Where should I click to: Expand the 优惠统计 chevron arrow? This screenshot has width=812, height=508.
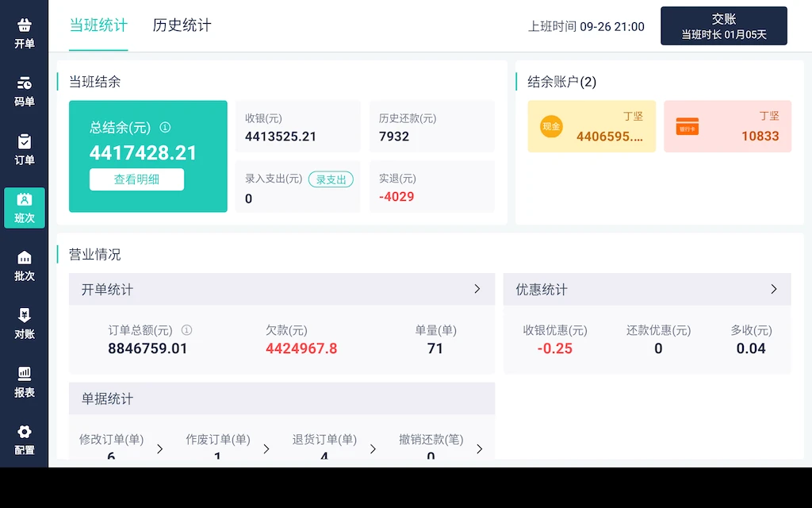click(x=774, y=289)
